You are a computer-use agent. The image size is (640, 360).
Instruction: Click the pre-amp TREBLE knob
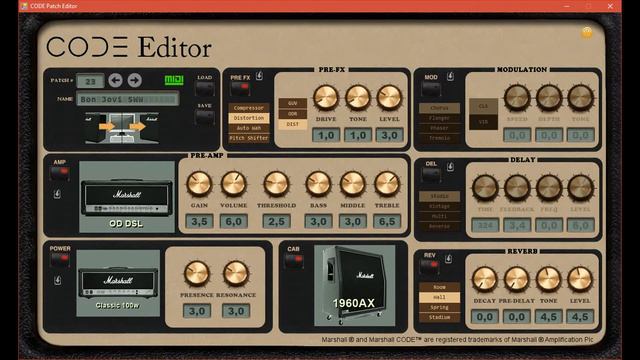coord(387,184)
